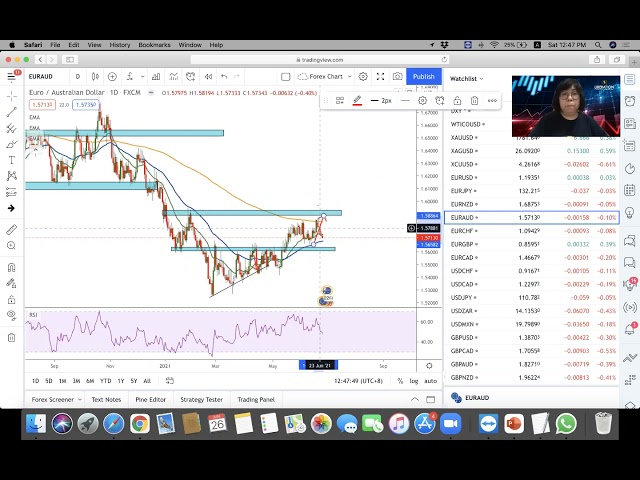The height and width of the screenshot is (480, 640).
Task: Take a chart snapshot with camera icon
Action: click(x=398, y=77)
